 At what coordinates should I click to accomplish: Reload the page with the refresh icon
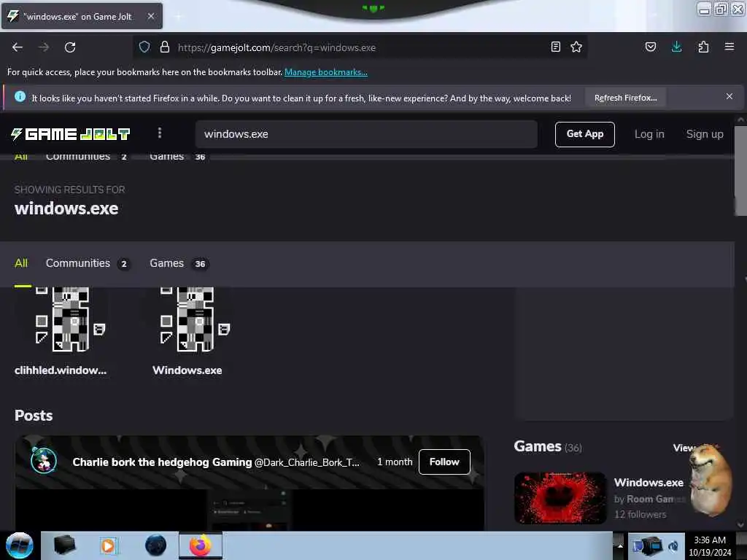pyautogui.click(x=70, y=47)
